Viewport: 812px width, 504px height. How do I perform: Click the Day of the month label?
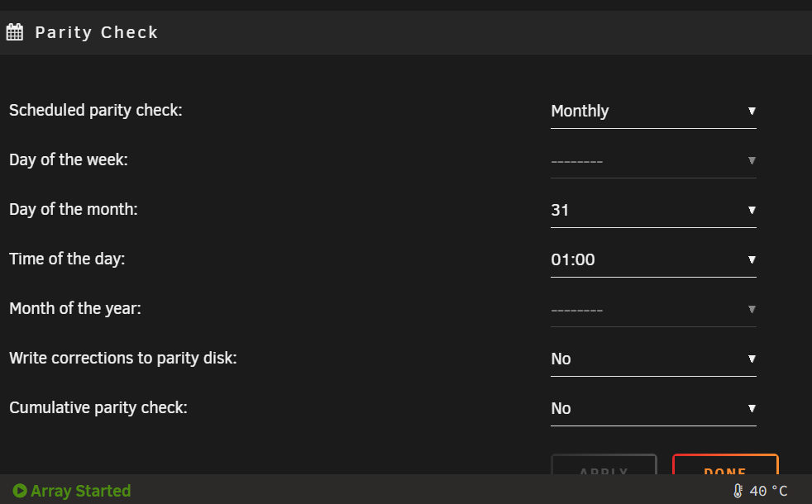[x=74, y=210]
